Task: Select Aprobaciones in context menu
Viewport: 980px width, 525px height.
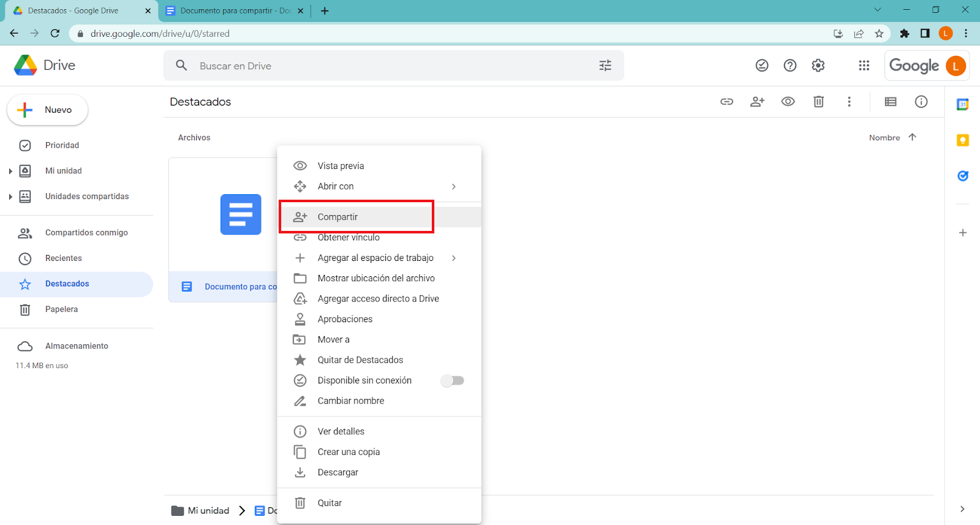Action: [379, 319]
